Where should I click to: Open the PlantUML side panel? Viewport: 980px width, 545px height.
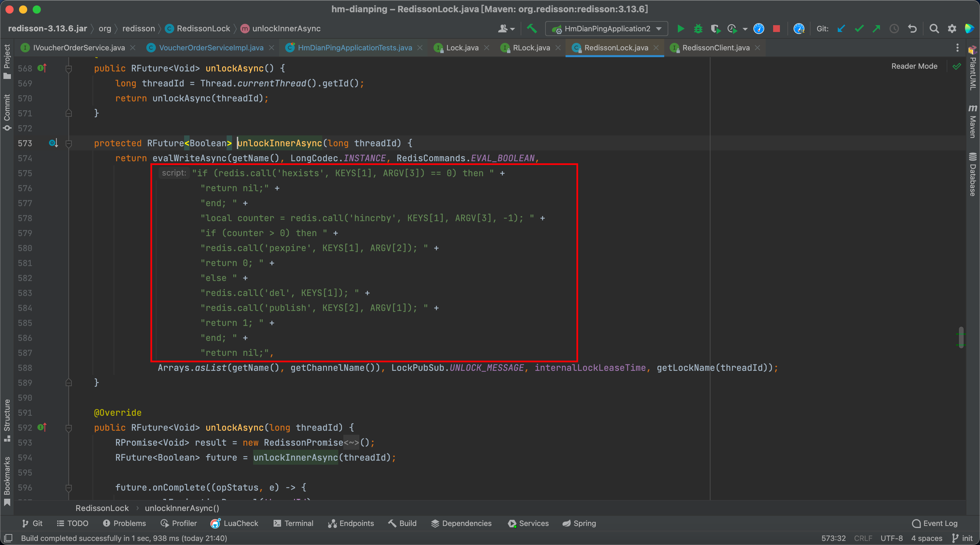(x=973, y=68)
